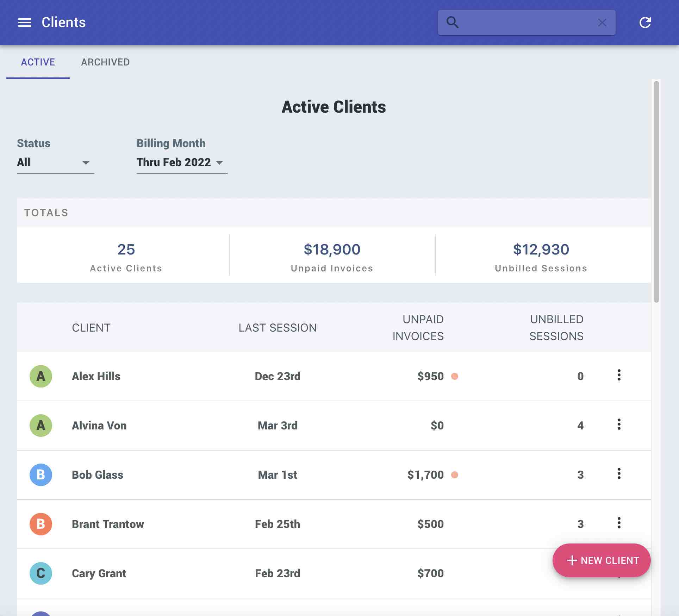Open the navigation hamburger menu
679x616 pixels.
[x=24, y=22]
